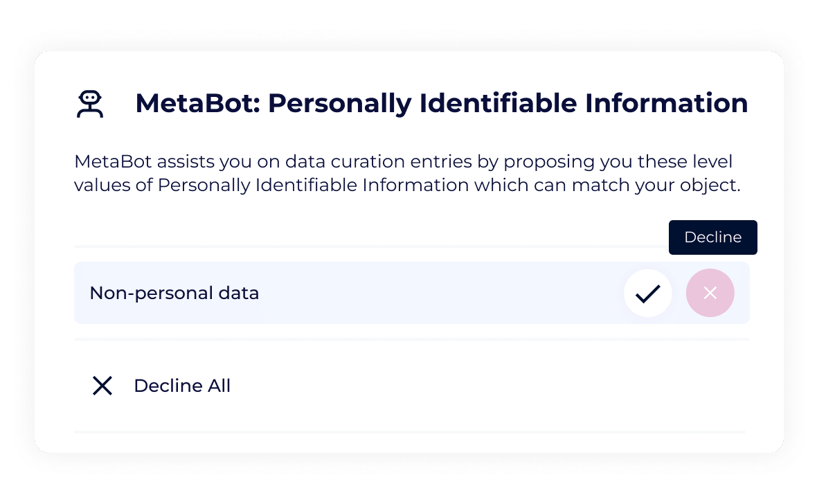
Task: Reject Non-personal data using the pink X
Action: pos(710,293)
